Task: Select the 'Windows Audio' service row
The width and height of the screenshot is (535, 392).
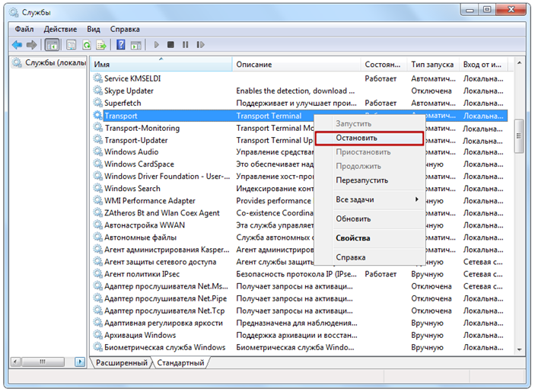Action: coord(131,152)
